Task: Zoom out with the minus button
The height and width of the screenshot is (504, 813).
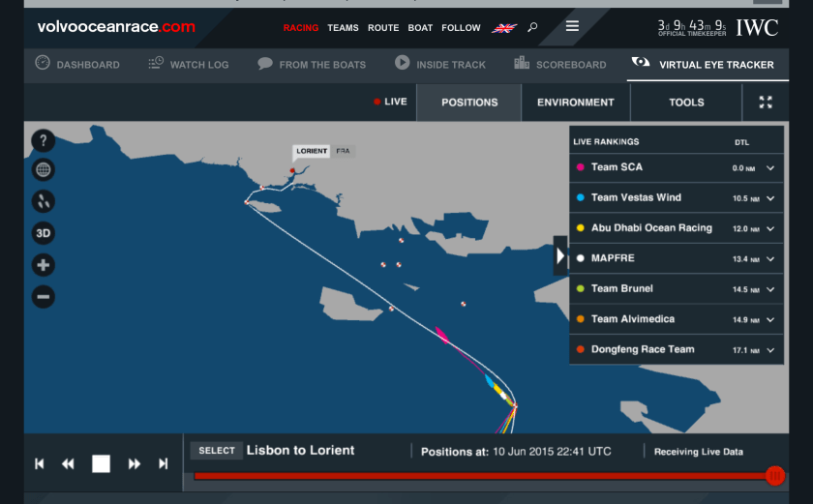Action: [x=44, y=297]
